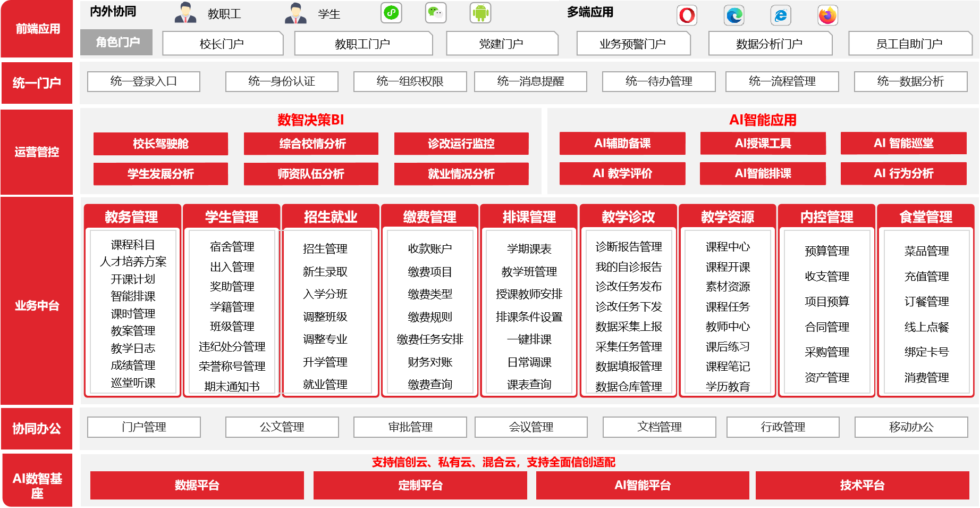Image resolution: width=980 pixels, height=508 pixels.
Task: Select the AI智能排课 module
Action: pos(763,173)
